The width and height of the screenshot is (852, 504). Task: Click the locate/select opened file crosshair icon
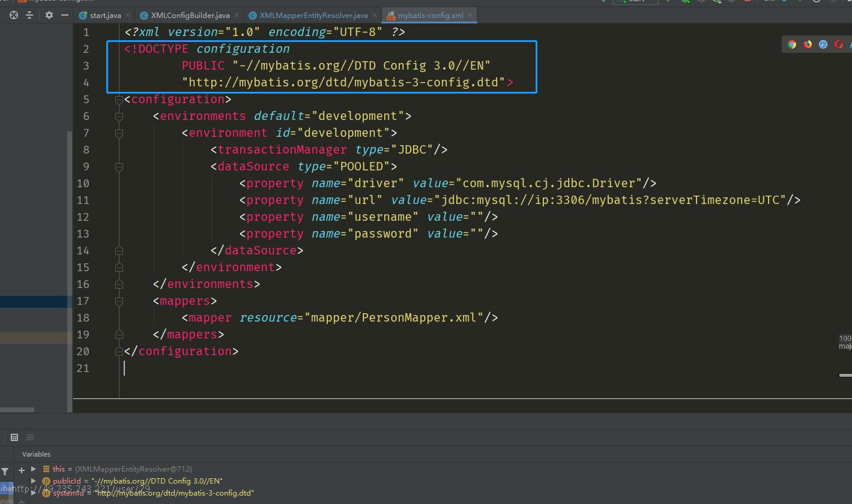click(13, 15)
